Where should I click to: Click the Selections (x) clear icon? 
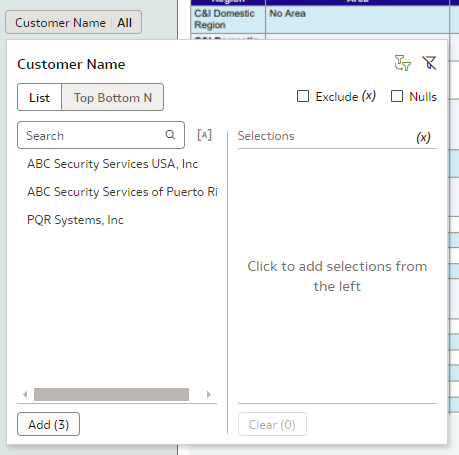pyautogui.click(x=423, y=137)
